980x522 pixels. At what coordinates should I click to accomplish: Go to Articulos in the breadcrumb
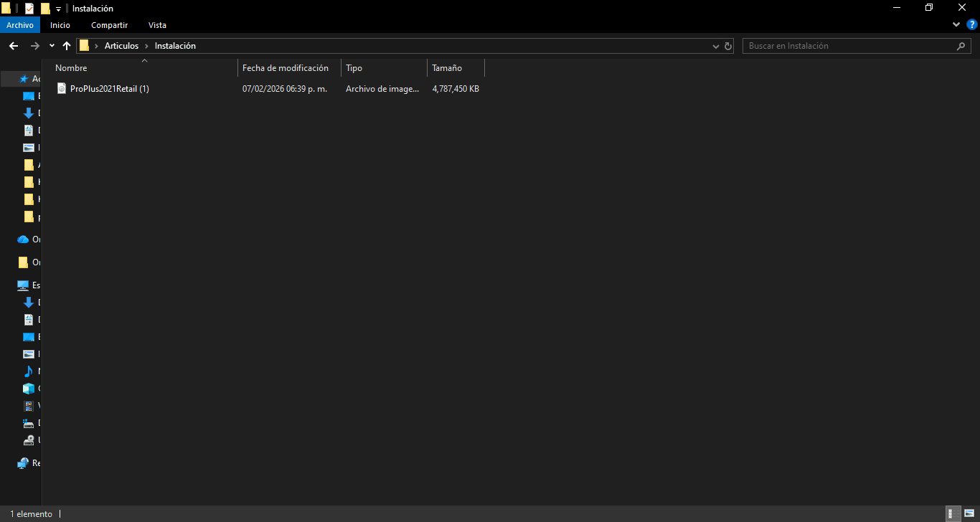[x=121, y=46]
